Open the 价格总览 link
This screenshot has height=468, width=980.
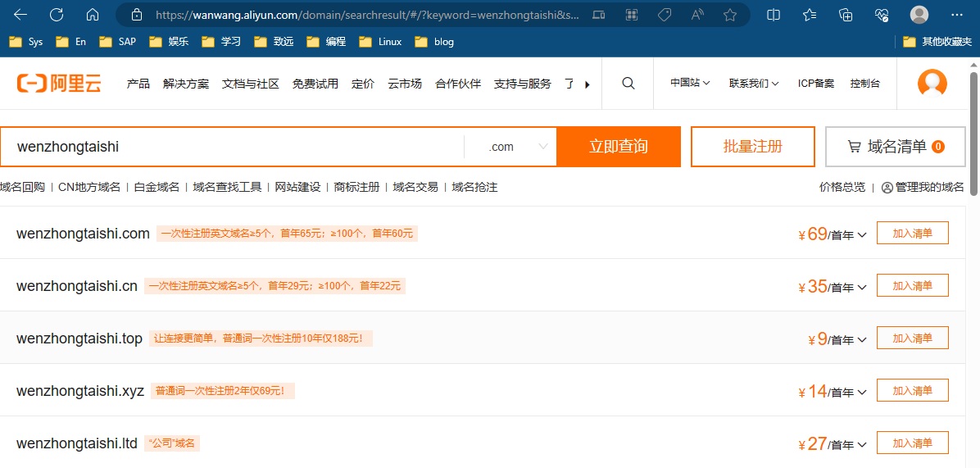(x=842, y=187)
